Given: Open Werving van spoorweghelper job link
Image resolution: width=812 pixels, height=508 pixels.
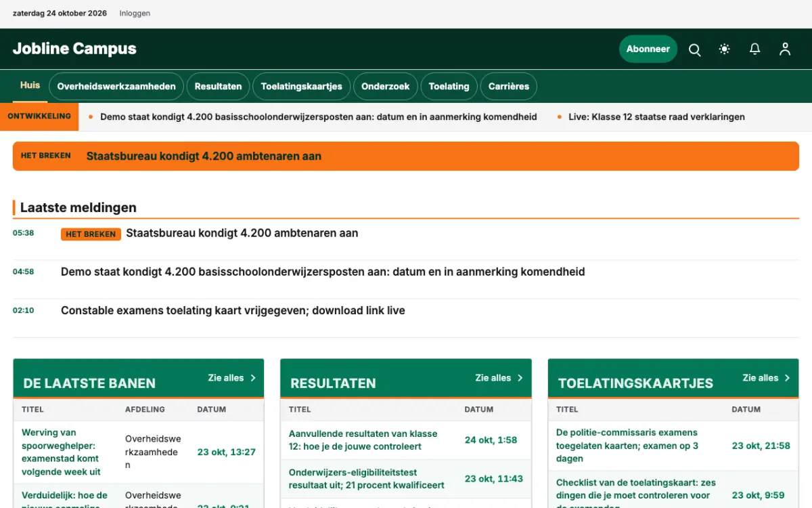Looking at the screenshot, I should pos(62,452).
